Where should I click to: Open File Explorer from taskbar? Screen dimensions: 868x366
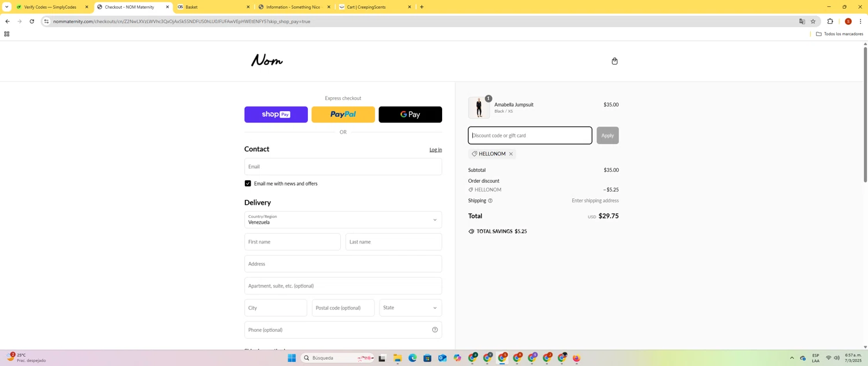pos(397,358)
